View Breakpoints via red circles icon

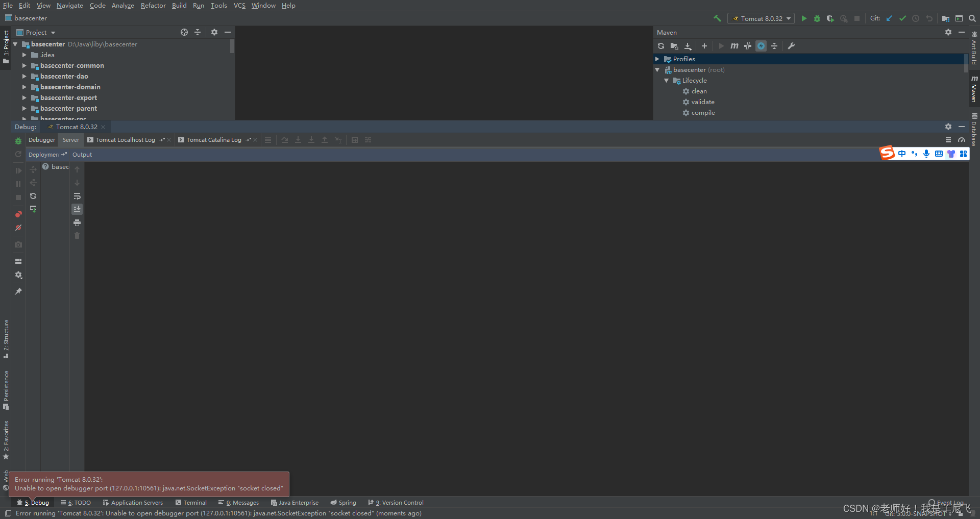[18, 214]
